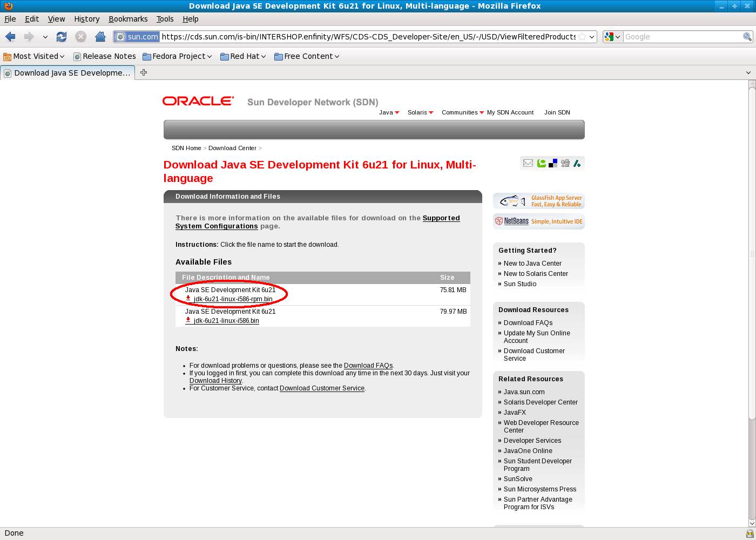
Task: Open New to Solaris Center link
Action: tap(536, 274)
